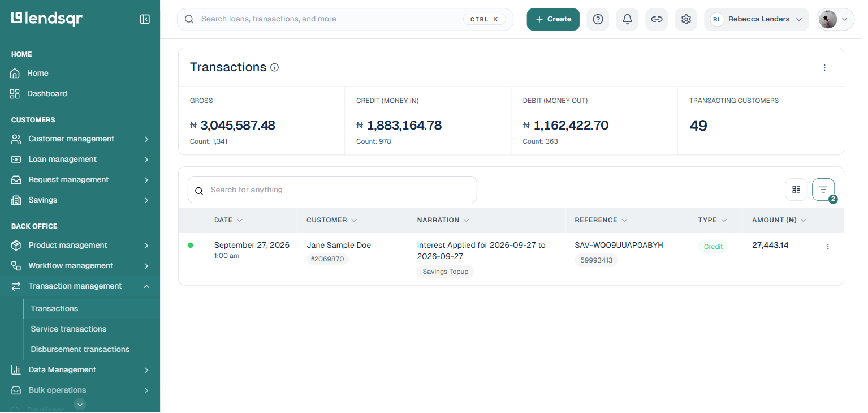
Task: Open Transactions card three-dot menu
Action: point(824,67)
